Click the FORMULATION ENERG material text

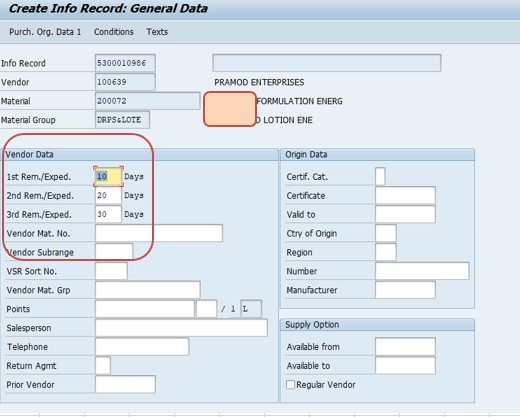pos(299,101)
